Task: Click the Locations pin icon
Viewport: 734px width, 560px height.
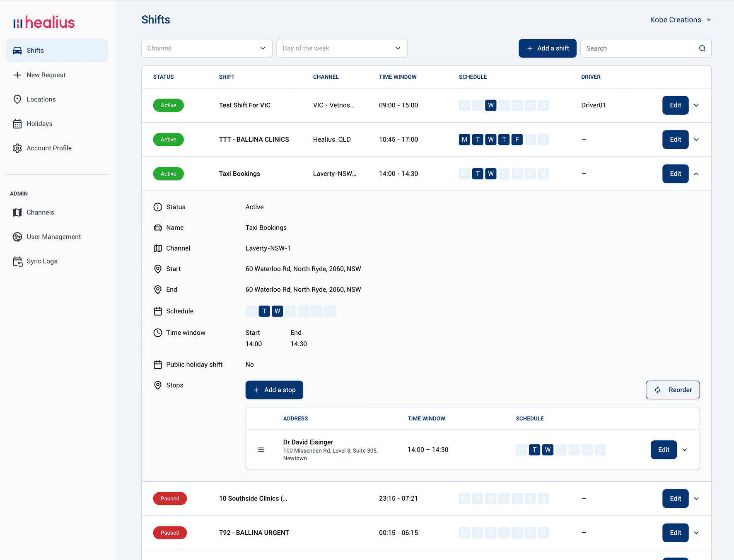Action: 17,99
